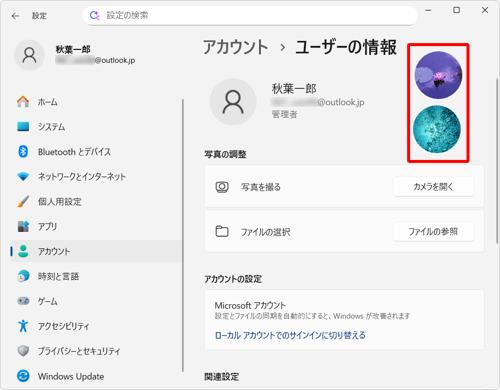Viewport: 500px width, 390px height.
Task: Click the ファイルの選択 row label
Action: [266, 232]
